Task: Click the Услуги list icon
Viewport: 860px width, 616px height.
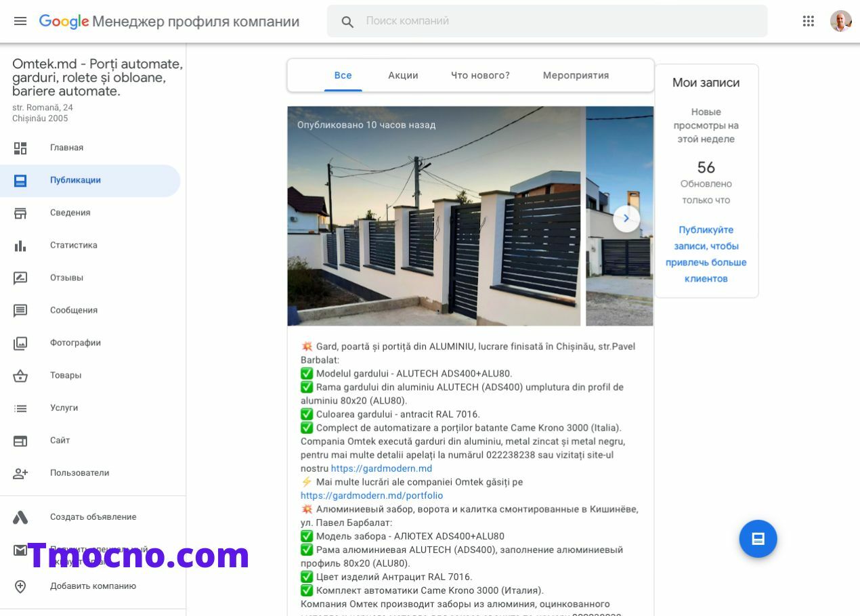Action: (20, 408)
